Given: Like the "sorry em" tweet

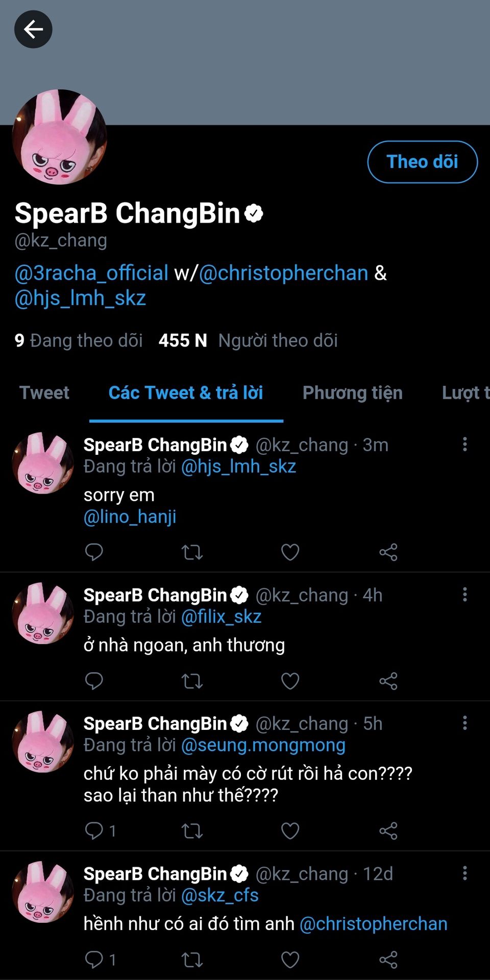Looking at the screenshot, I should [x=290, y=552].
